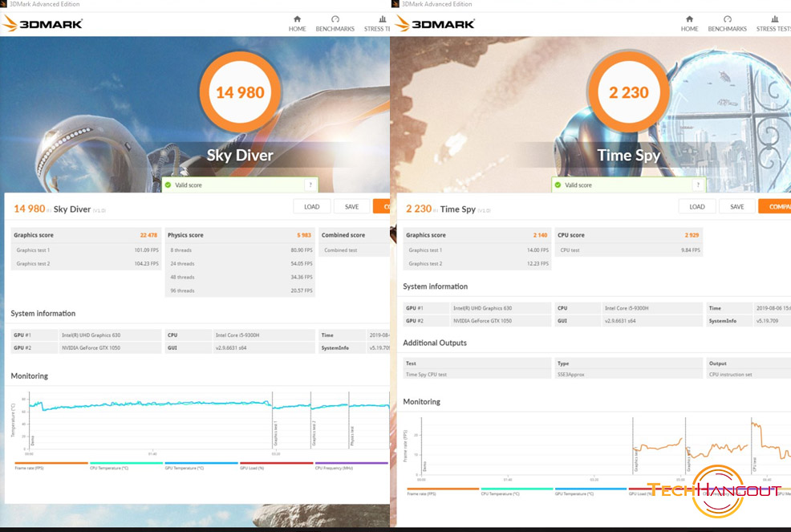791x532 pixels.
Task: Click the 3DMark logo in the Time Spy window
Action: pos(434,23)
